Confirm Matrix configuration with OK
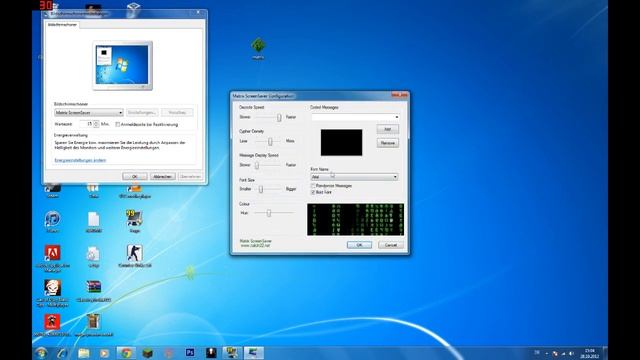The height and width of the screenshot is (360, 640). pos(359,245)
